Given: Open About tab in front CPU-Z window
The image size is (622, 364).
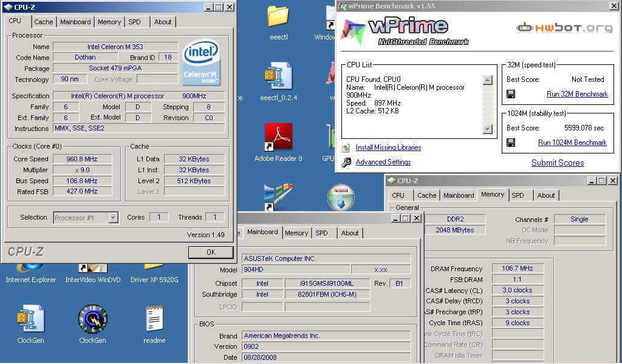Looking at the screenshot, I should pyautogui.click(x=163, y=22).
